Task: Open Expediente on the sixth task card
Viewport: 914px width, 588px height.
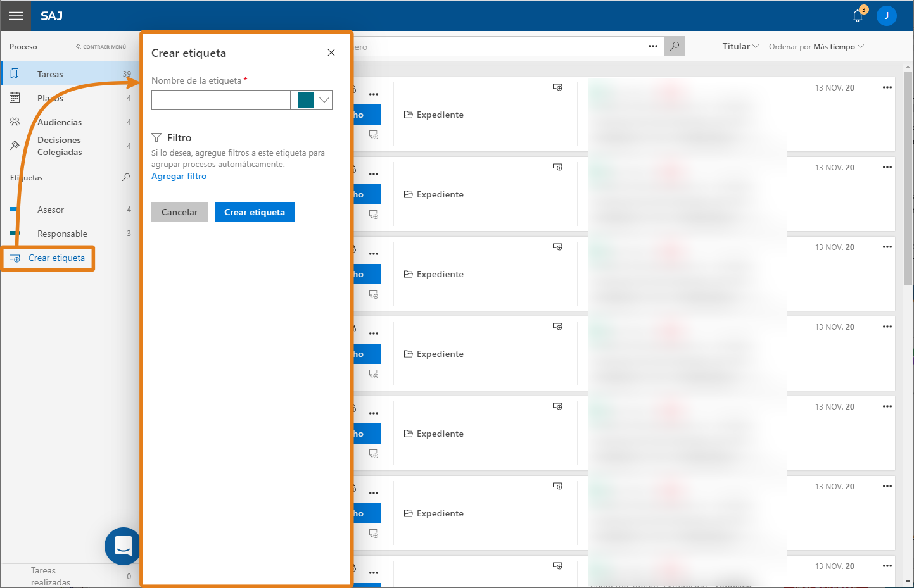Action: coord(434,513)
